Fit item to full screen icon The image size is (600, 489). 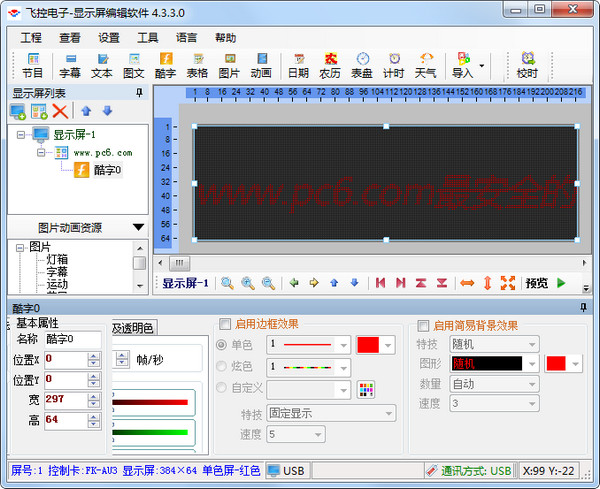click(508, 283)
